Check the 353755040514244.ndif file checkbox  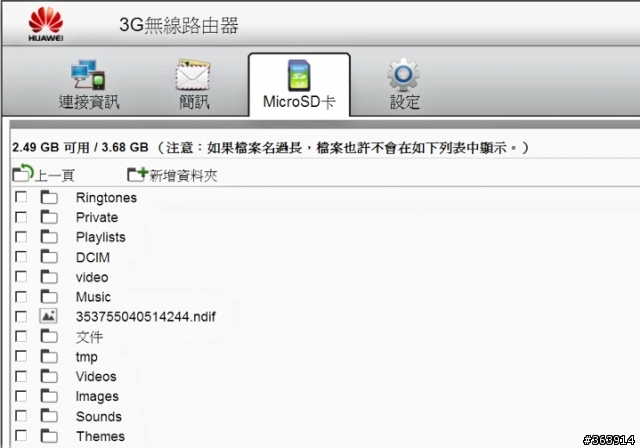click(21, 317)
